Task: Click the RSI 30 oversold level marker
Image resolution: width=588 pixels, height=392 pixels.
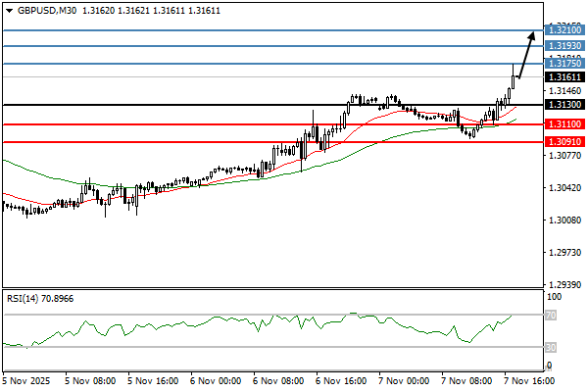Action: point(551,346)
